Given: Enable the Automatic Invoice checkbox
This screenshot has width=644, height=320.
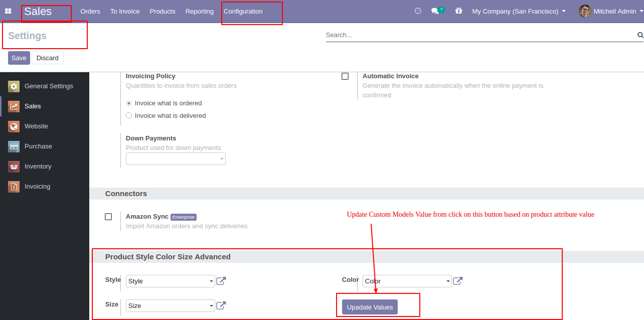Looking at the screenshot, I should [345, 76].
